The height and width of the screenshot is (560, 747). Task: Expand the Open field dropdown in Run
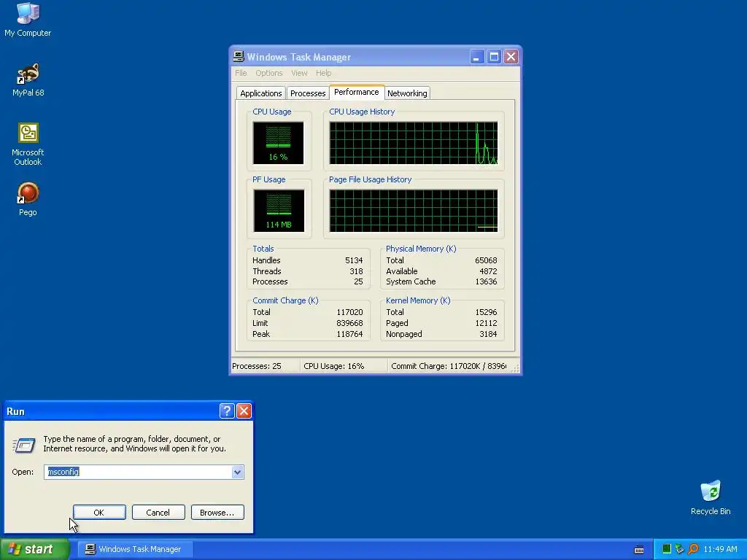pyautogui.click(x=237, y=472)
